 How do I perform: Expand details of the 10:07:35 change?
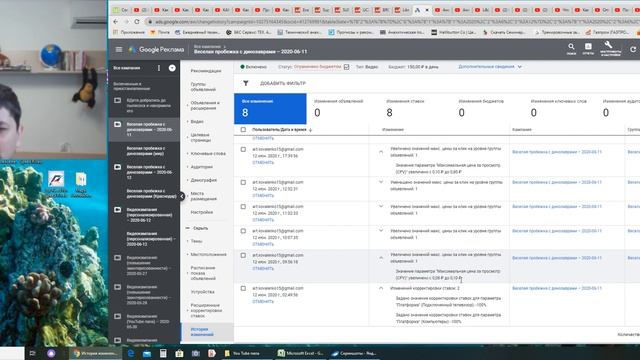tap(381, 231)
